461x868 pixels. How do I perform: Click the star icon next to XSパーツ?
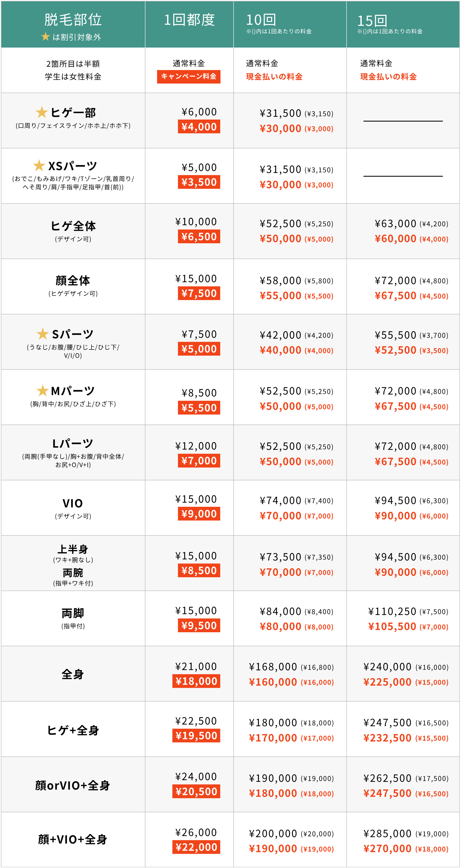39,165
